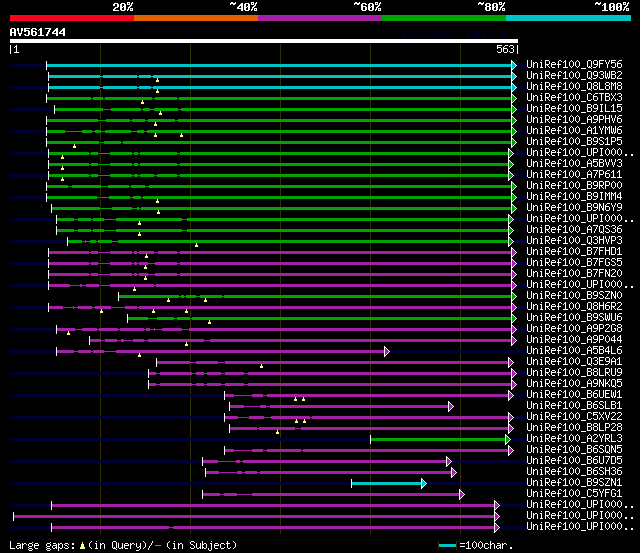
Task: Click the 'Large gaps' legend text
Action: (x=42, y=546)
